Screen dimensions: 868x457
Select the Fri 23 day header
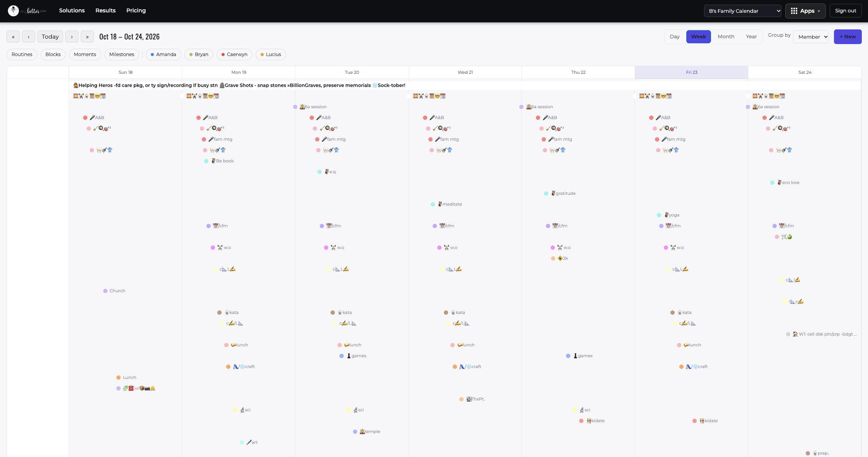[x=692, y=72]
